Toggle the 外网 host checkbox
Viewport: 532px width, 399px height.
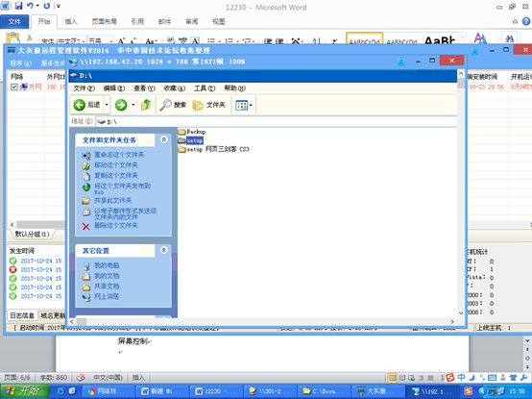pos(13,87)
